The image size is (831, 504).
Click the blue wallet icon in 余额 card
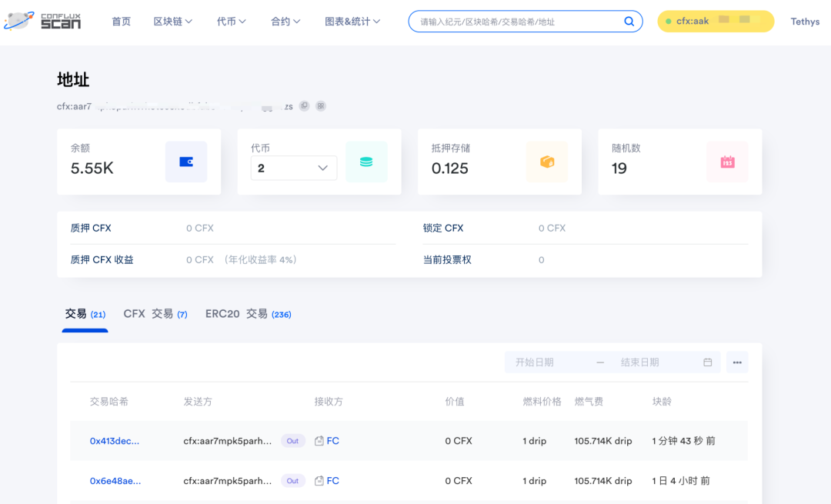pyautogui.click(x=186, y=162)
